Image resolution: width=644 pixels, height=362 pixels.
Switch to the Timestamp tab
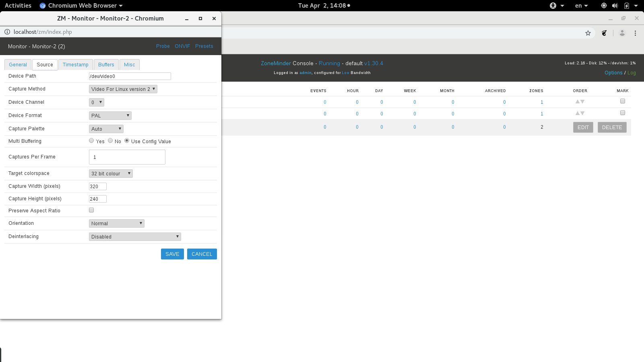tap(76, 64)
